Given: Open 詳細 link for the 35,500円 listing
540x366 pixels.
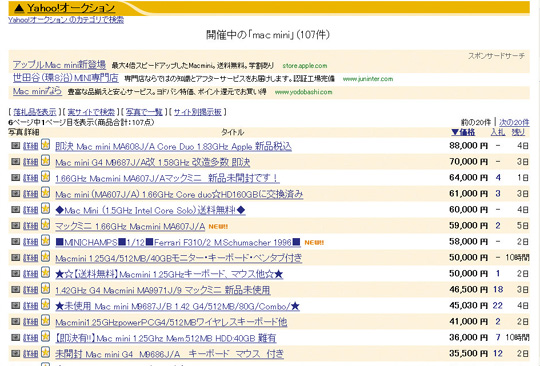Looking at the screenshot, I should tap(30, 354).
